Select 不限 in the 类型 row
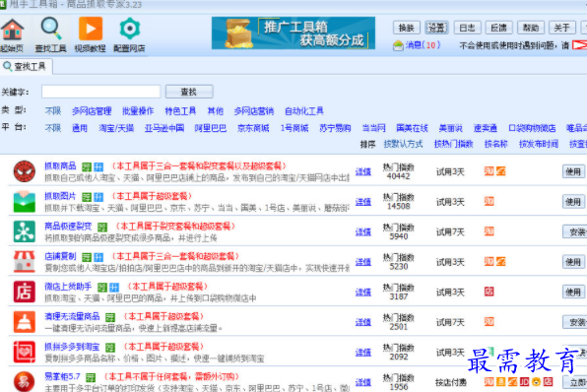This screenshot has height=392, width=587. (x=53, y=111)
